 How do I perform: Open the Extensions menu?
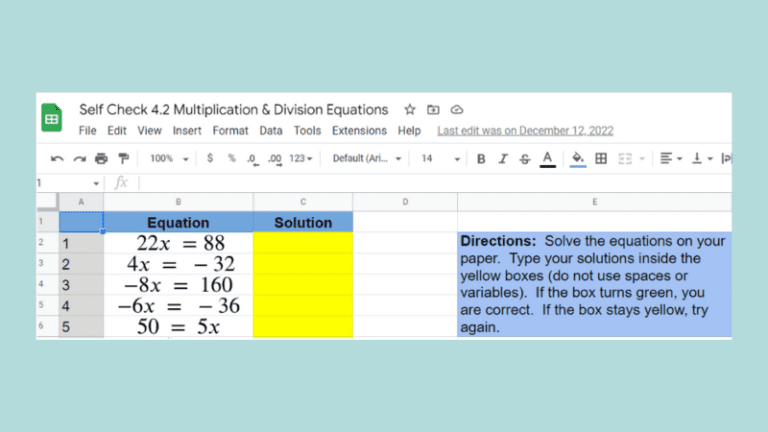(x=359, y=131)
